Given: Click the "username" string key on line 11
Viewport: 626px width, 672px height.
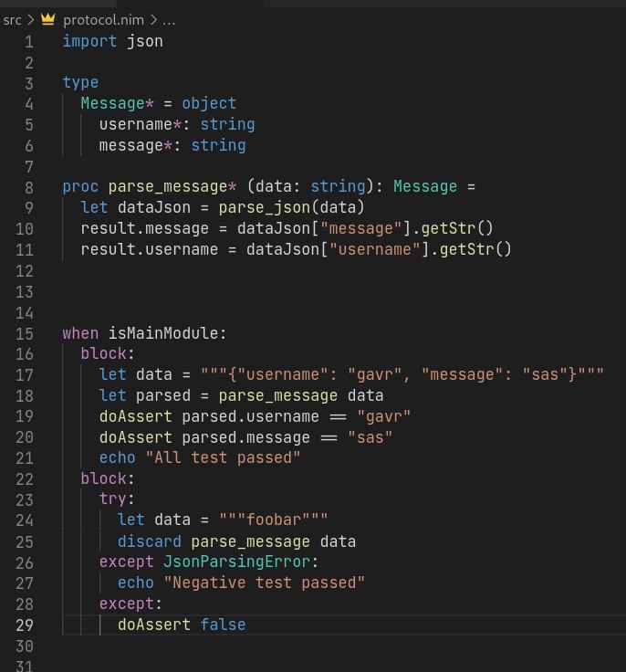Looking at the screenshot, I should pos(374,249).
